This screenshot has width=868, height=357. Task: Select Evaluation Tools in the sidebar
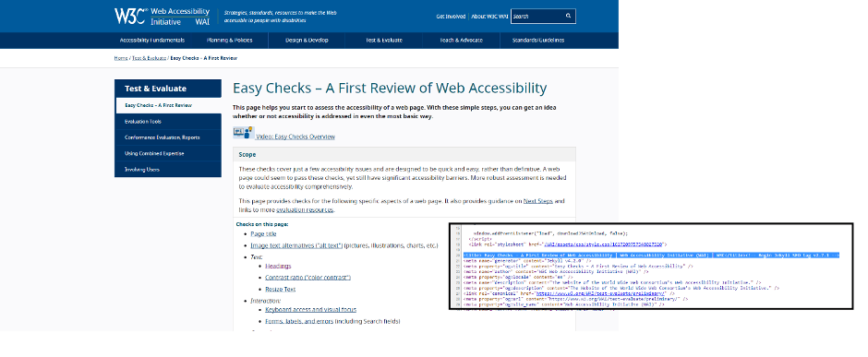(x=168, y=122)
